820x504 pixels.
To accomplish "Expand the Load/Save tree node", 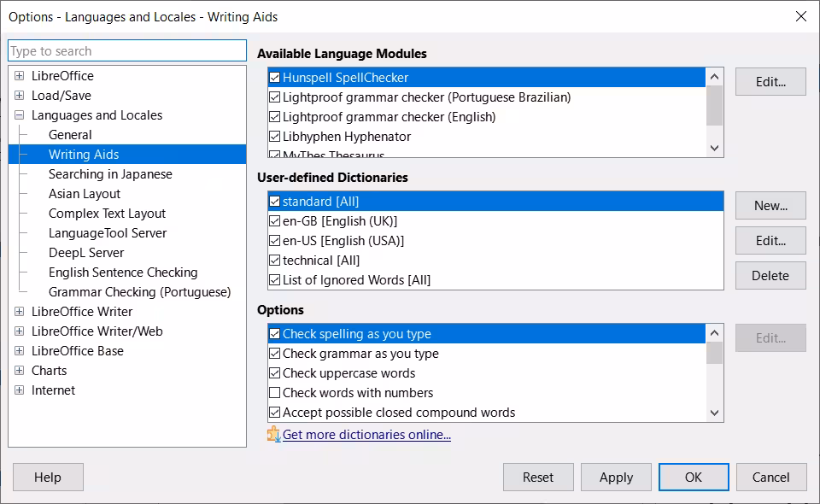I will tap(20, 95).
